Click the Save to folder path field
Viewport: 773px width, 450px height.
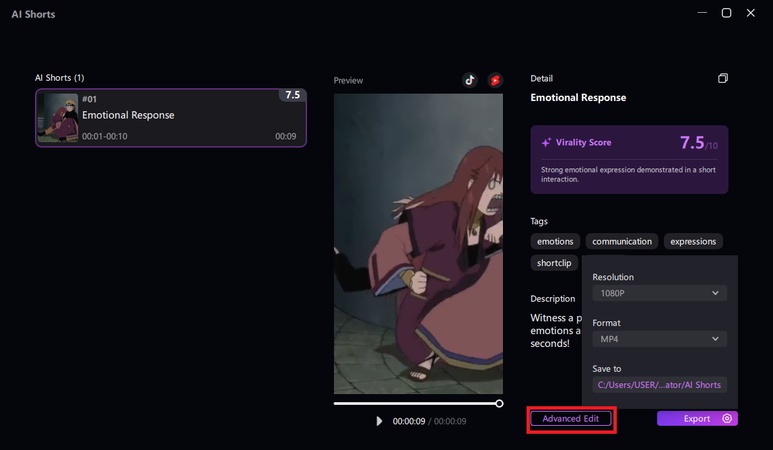tap(659, 384)
